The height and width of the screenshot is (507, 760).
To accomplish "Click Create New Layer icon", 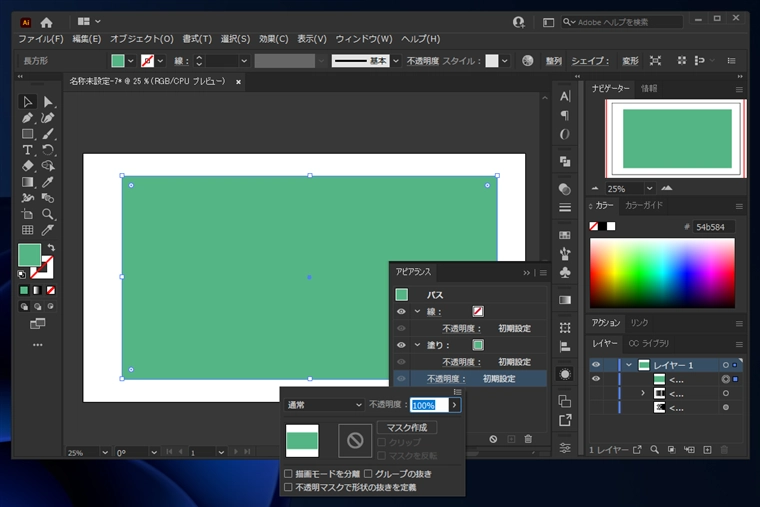I will click(x=707, y=450).
